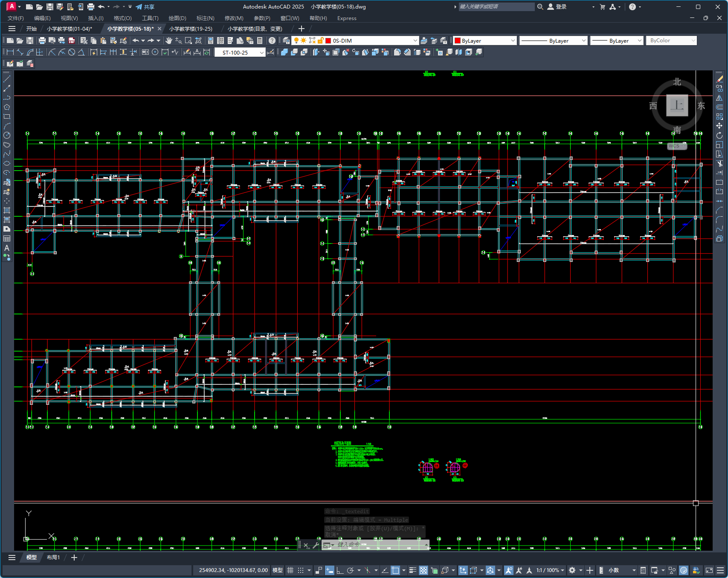The image size is (728, 578).
Task: Open the ByLayer lineweight dropdown
Action: point(639,41)
